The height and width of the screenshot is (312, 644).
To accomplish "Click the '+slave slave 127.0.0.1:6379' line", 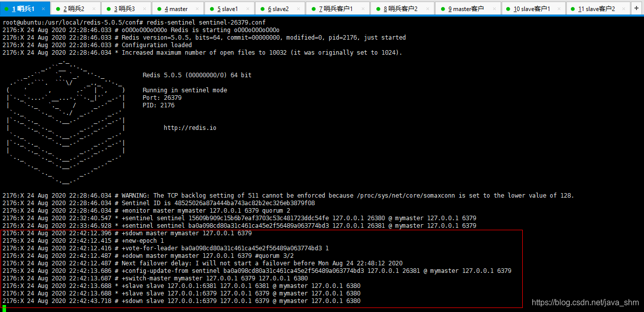I will point(181,293).
